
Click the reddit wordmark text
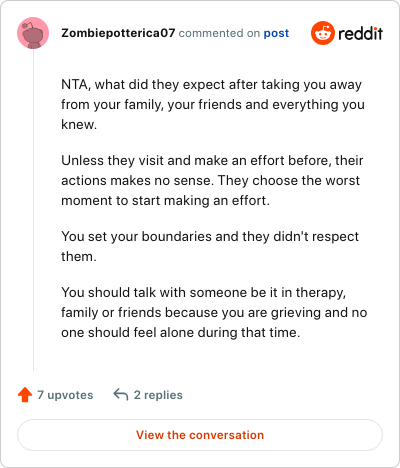(x=360, y=33)
